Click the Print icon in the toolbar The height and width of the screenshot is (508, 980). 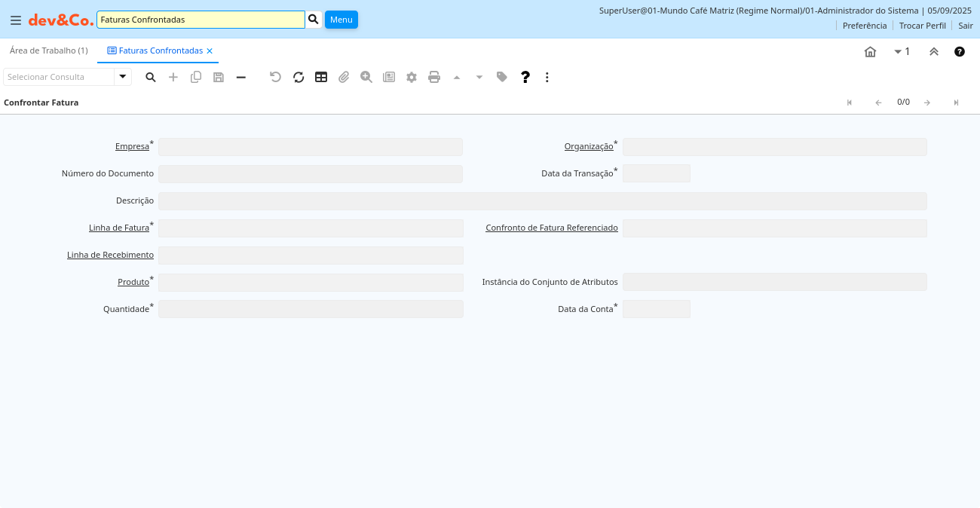(x=434, y=77)
